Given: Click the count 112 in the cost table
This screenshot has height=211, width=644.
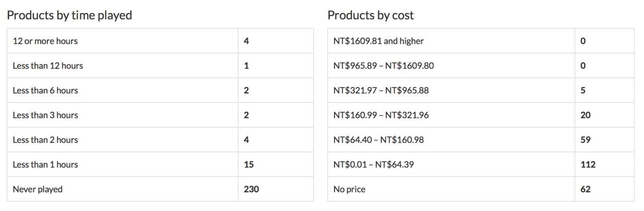Looking at the screenshot, I should (x=588, y=164).
